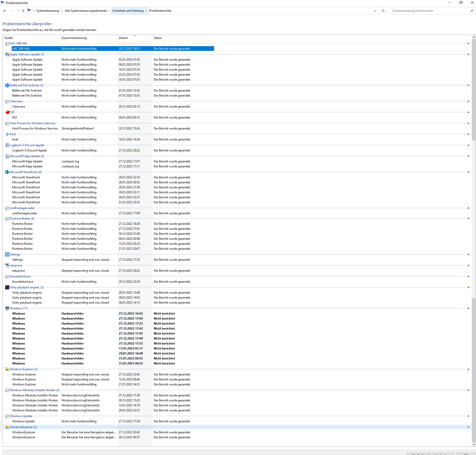Select Microsoft Edge Update report from 27.12.2022 17:11
This screenshot has height=455, width=476.
[x=113, y=166]
